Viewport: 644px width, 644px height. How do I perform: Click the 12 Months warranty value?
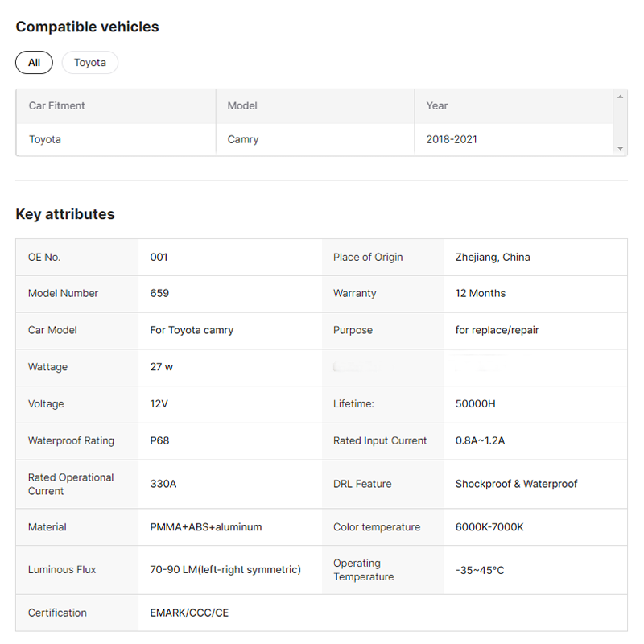481,293
